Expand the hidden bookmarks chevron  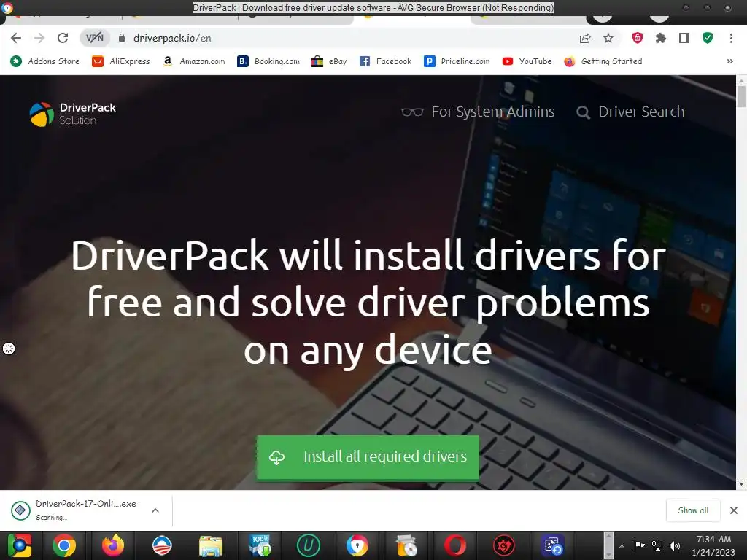point(729,61)
